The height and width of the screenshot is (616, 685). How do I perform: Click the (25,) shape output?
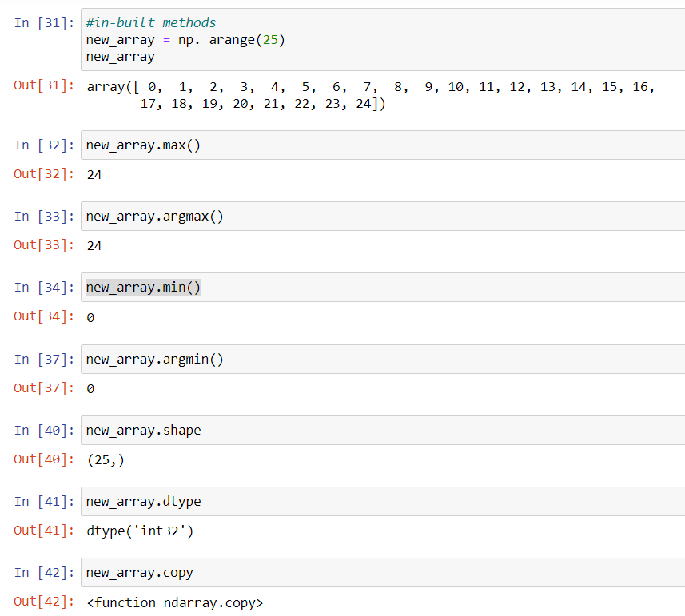(x=106, y=459)
